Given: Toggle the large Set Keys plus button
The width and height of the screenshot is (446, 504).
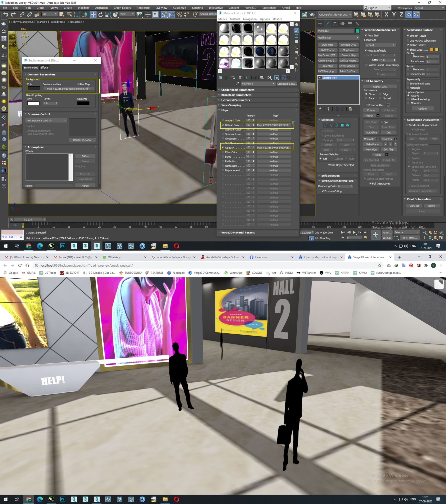Looking at the screenshot, I should point(375,235).
